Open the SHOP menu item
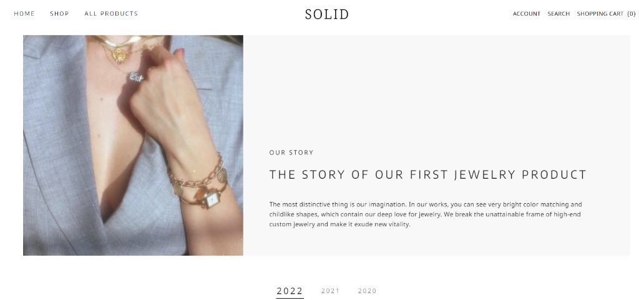644x300 pixels. click(59, 14)
